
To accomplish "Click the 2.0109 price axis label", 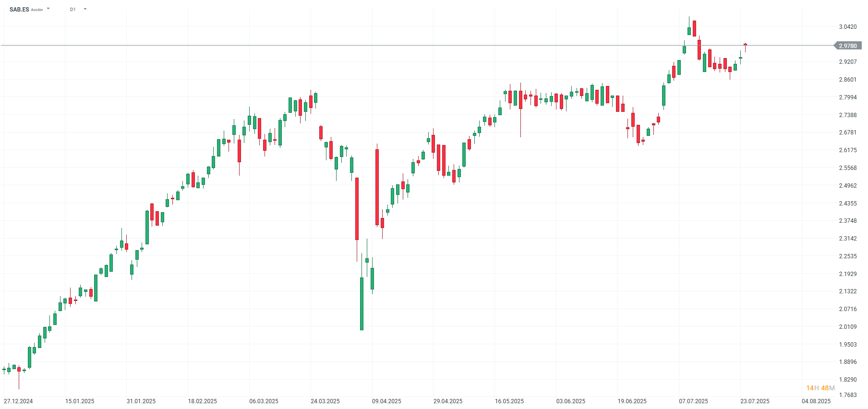I will [x=848, y=327].
